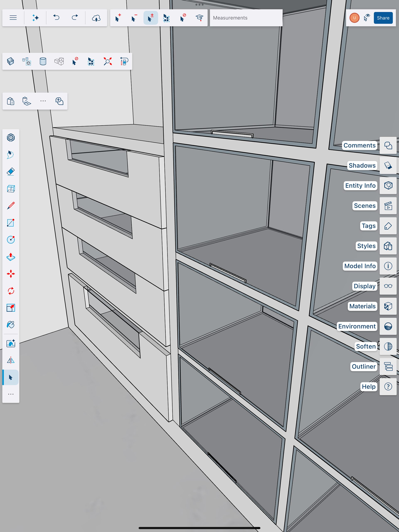Viewport: 399px width, 532px height.
Task: Activate the Push/Pull tool
Action: 11,257
